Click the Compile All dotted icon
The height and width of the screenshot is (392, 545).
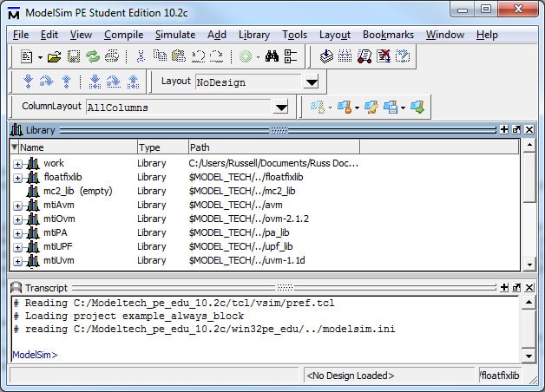click(345, 56)
